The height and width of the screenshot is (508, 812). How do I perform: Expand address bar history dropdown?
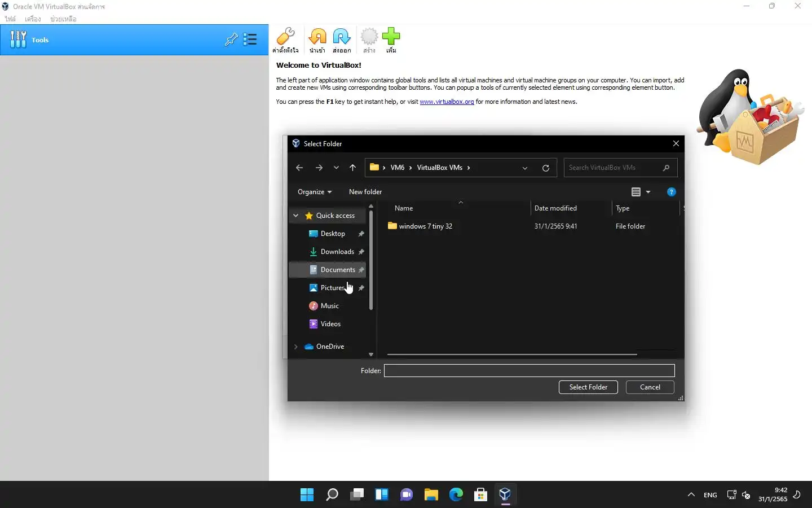click(525, 168)
